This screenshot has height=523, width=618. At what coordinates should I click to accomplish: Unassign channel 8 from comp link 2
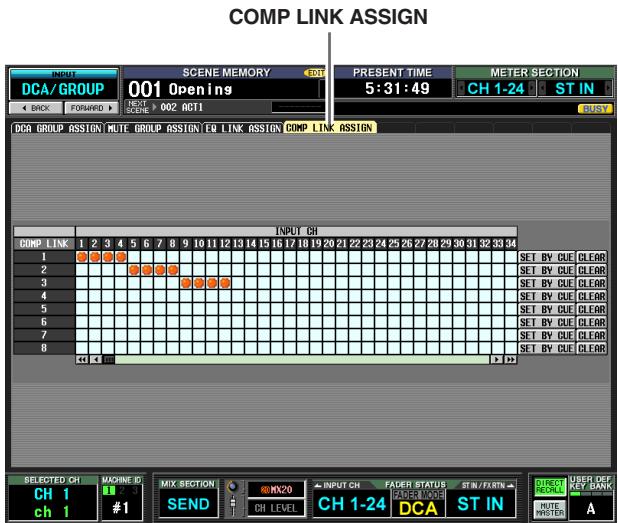[x=173, y=270]
